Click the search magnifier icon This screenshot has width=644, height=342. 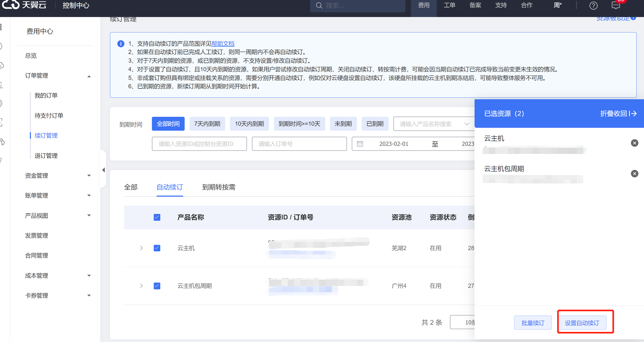319,5
